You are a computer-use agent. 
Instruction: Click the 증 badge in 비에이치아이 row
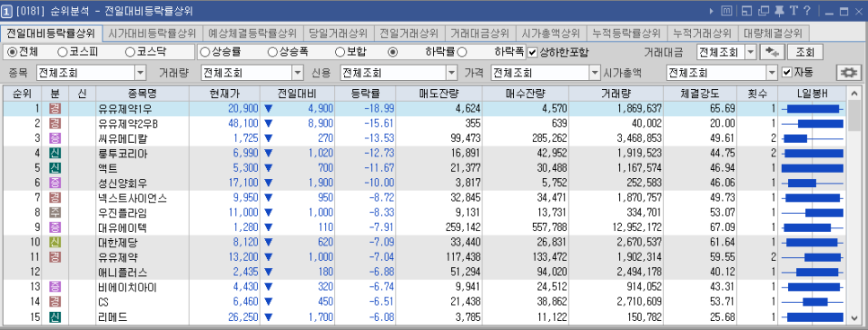pyautogui.click(x=55, y=287)
